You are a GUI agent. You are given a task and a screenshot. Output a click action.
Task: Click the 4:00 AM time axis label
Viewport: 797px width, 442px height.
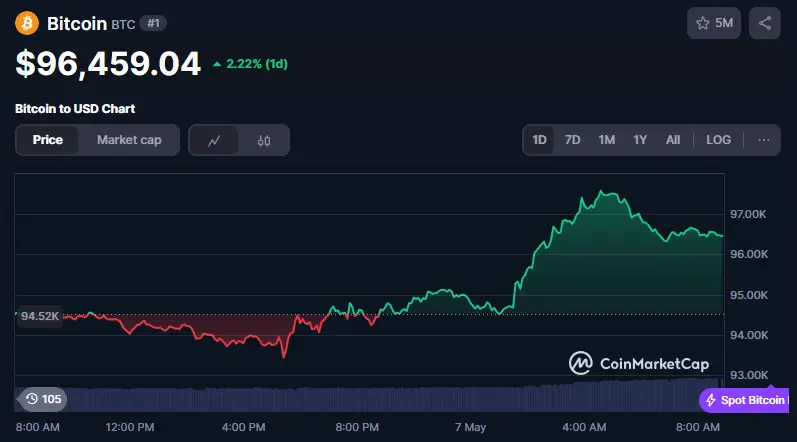click(584, 427)
